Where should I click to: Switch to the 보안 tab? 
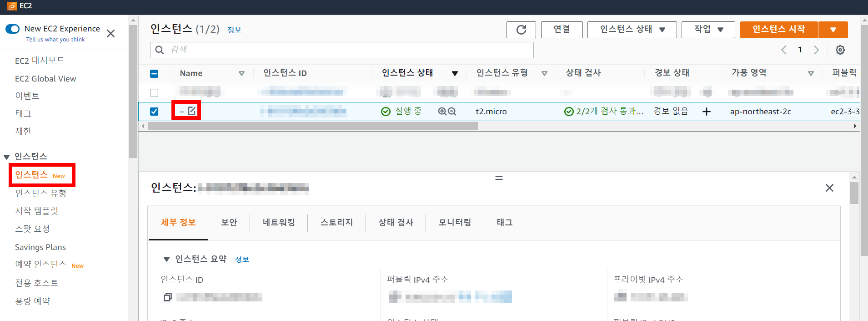coord(229,223)
